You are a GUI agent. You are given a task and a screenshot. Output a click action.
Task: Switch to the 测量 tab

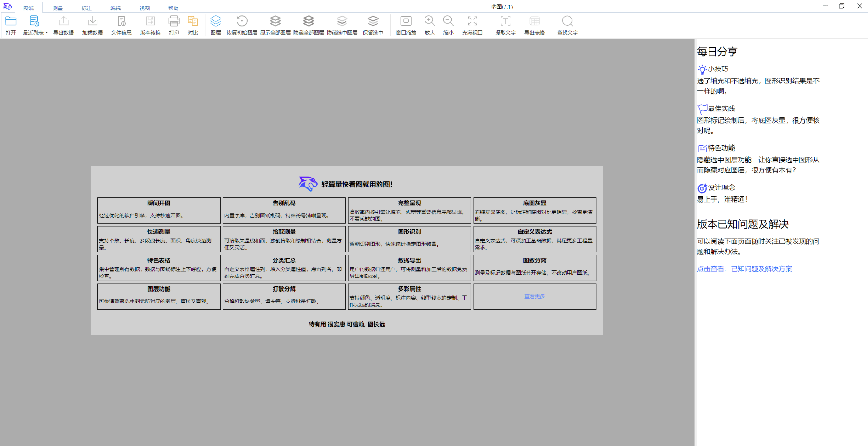[x=58, y=8]
